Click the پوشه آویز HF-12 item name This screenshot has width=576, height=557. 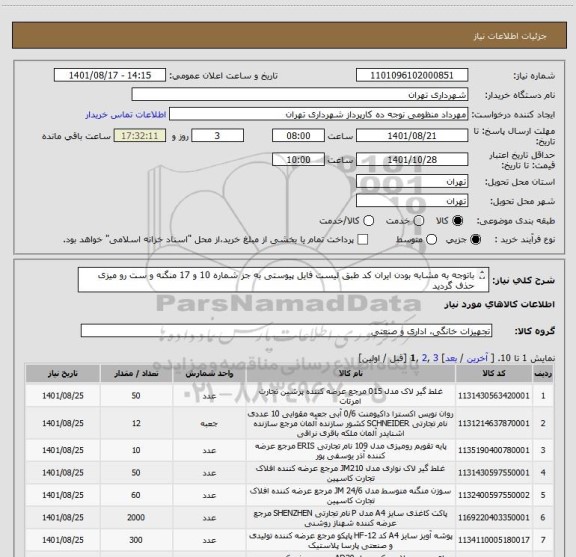(x=350, y=540)
